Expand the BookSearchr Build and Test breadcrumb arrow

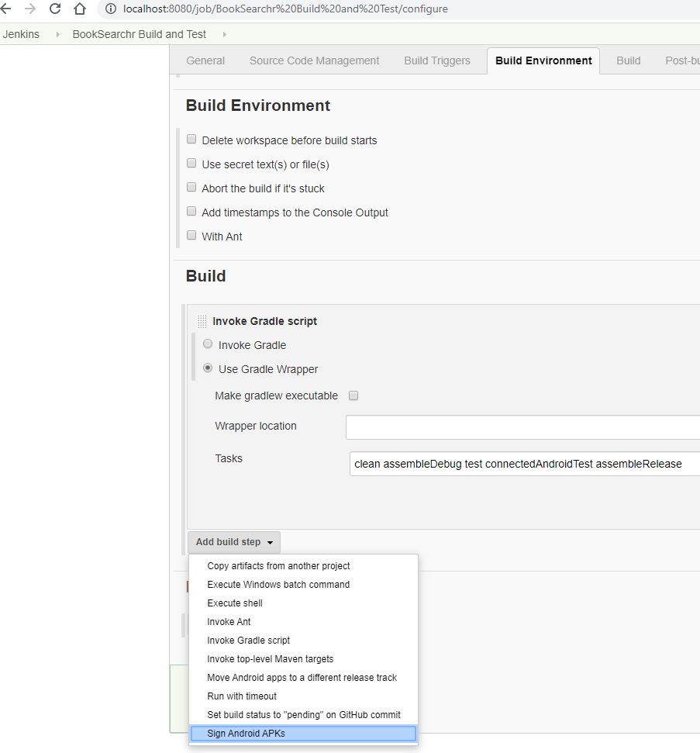pyautogui.click(x=225, y=35)
